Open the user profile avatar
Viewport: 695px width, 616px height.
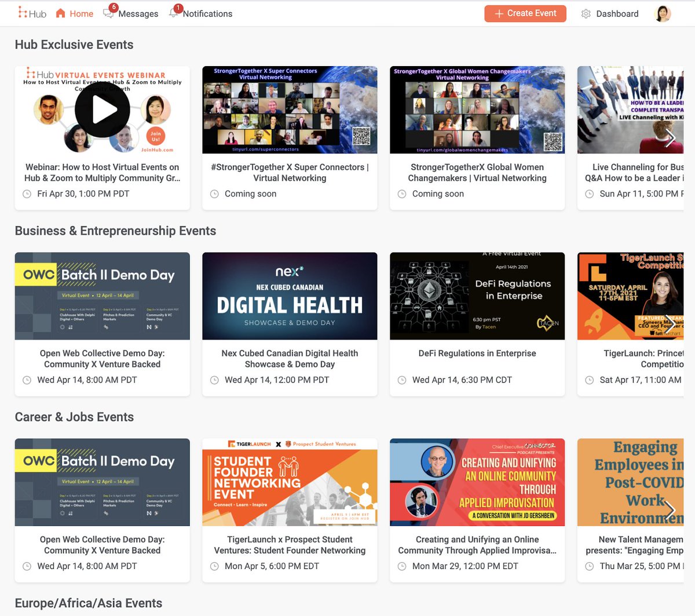[x=663, y=13]
